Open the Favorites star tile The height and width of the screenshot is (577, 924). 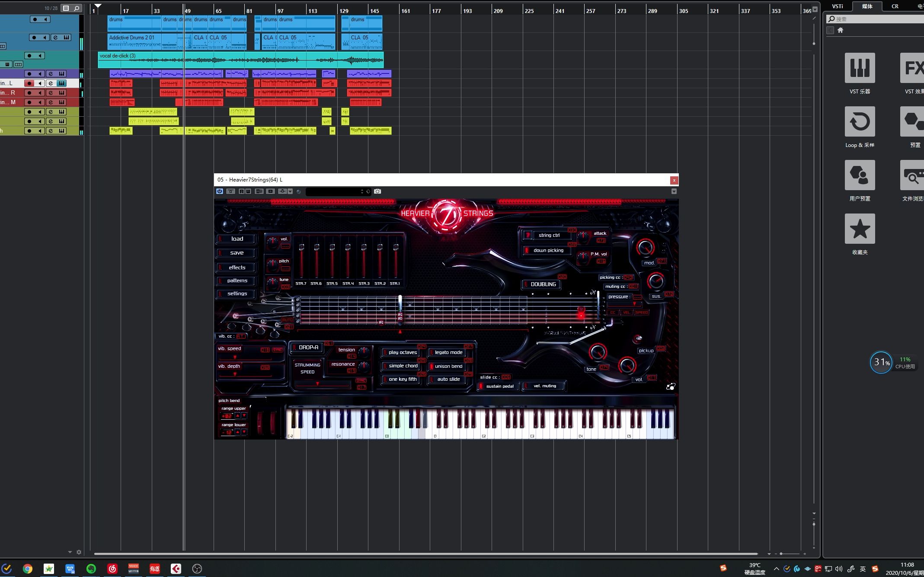[860, 229]
